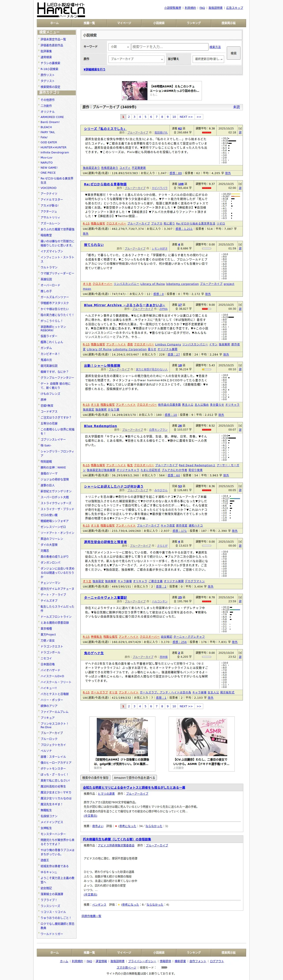Go to page 2 in top pagination
The height and width of the screenshot is (980, 283).
point(129,117)
